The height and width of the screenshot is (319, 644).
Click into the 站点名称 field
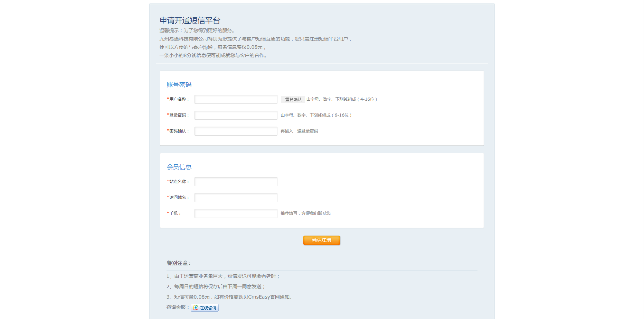click(x=236, y=182)
